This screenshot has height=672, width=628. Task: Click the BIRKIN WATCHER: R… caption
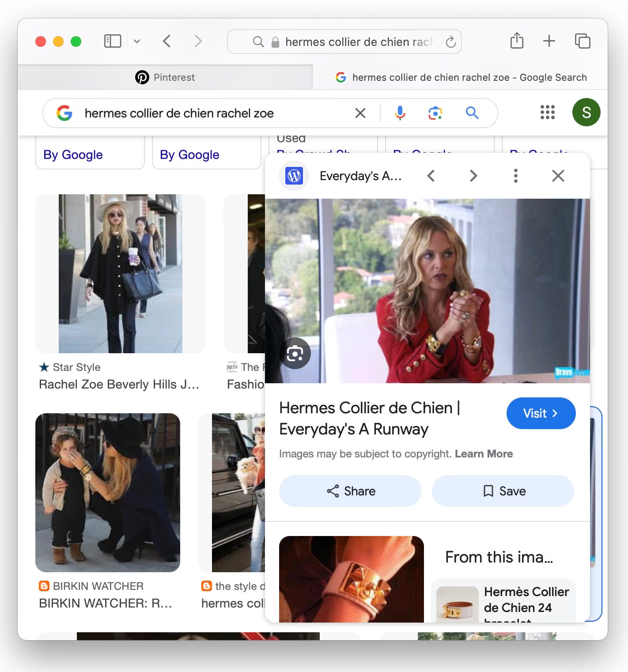106,603
